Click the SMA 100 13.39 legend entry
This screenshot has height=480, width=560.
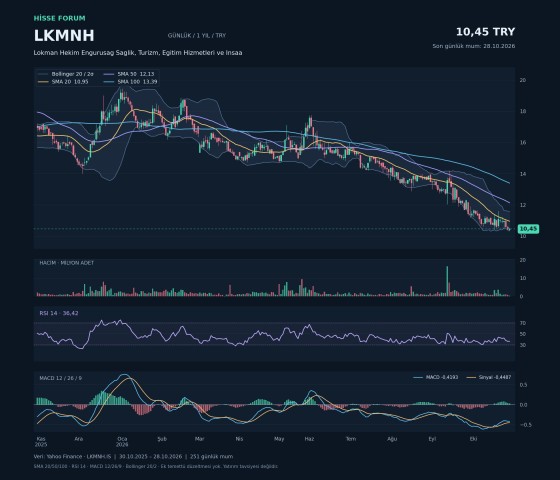coord(130,82)
